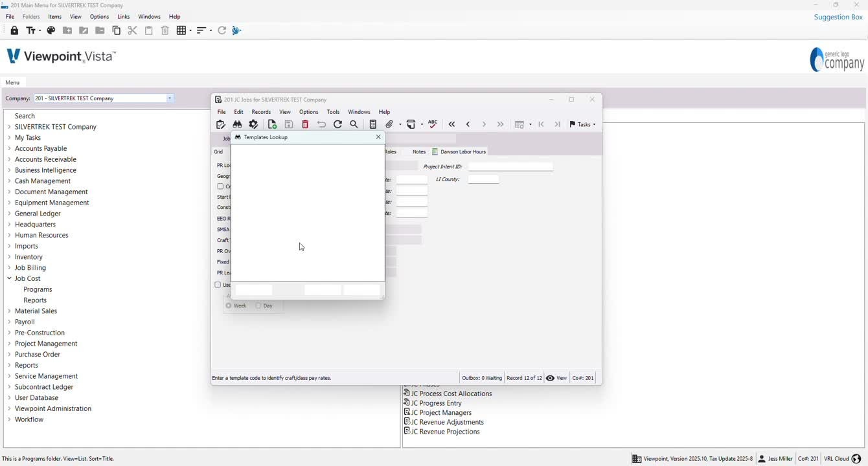The height and width of the screenshot is (466, 868).
Task: Run the ABC spell check icon
Action: coord(433,124)
